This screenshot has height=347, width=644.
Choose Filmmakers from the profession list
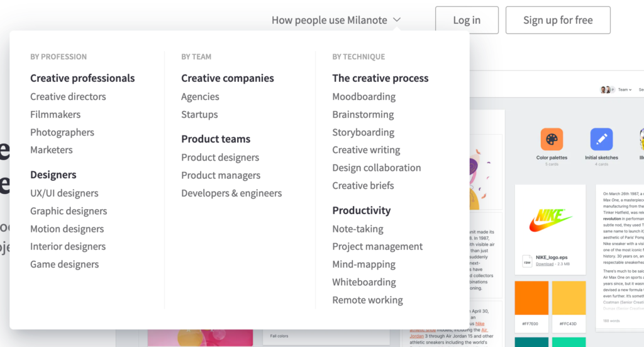point(55,114)
